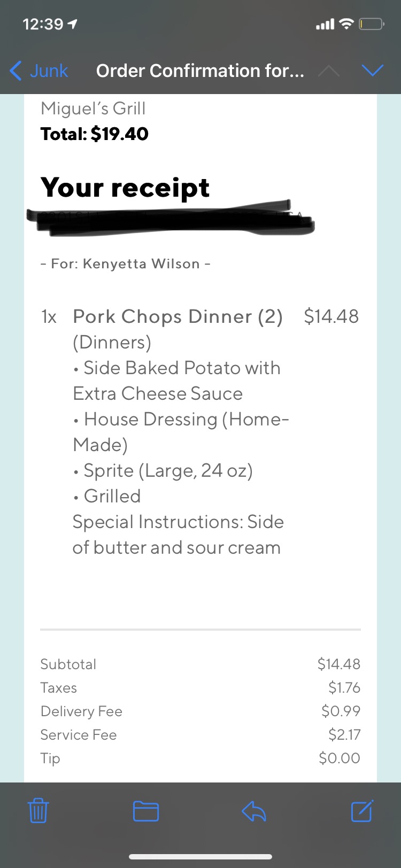Tap the Your receipt heading
Viewport: 401px width, 868px height.
pyautogui.click(x=125, y=188)
